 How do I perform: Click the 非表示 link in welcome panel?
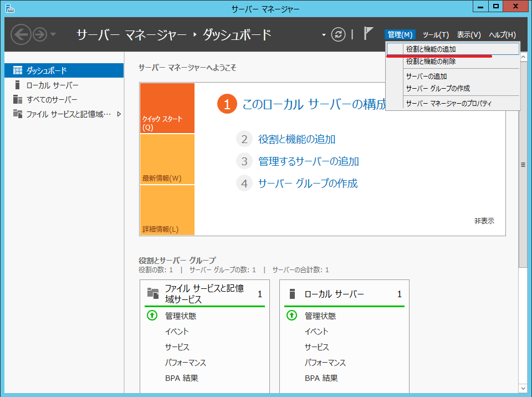point(484,221)
